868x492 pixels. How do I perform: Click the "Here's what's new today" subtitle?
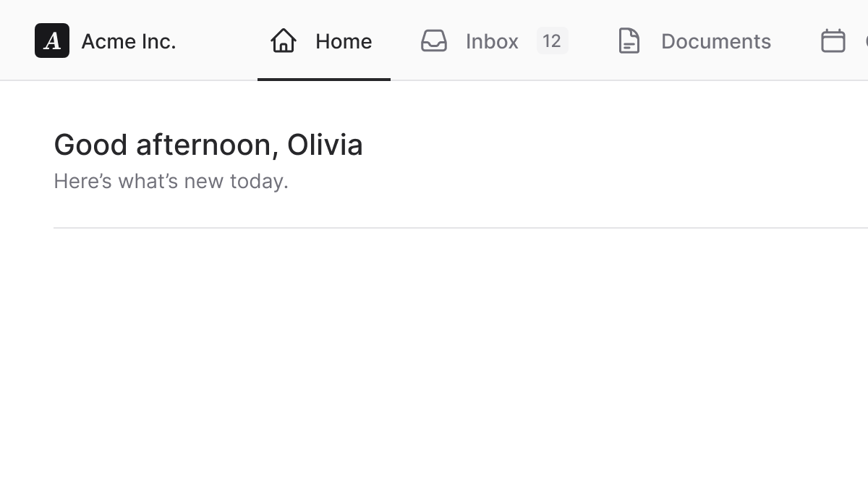point(171,181)
